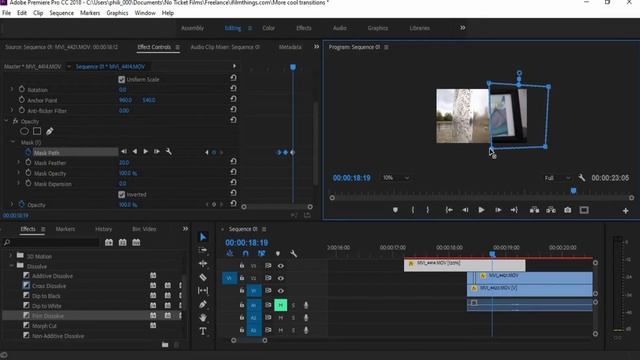Image resolution: width=640 pixels, height=360 pixels.
Task: Create ellipse mask under Opacity
Action: 24,131
